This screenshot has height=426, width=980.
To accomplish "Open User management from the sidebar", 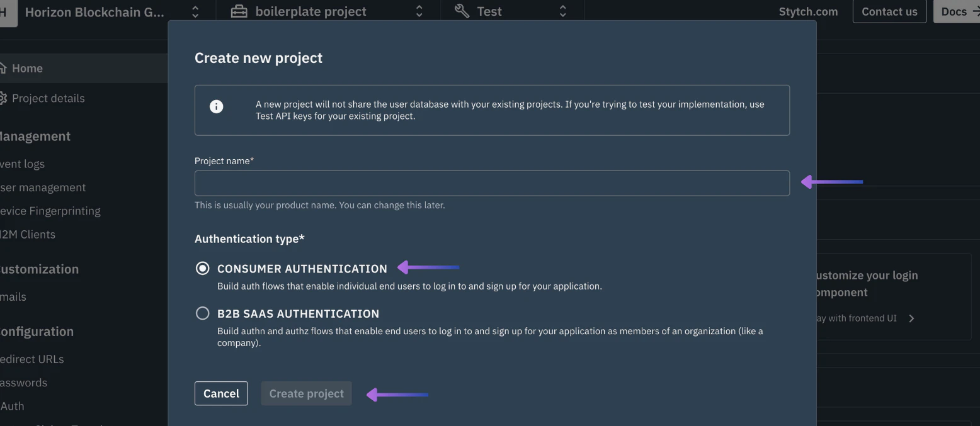I will (42, 187).
